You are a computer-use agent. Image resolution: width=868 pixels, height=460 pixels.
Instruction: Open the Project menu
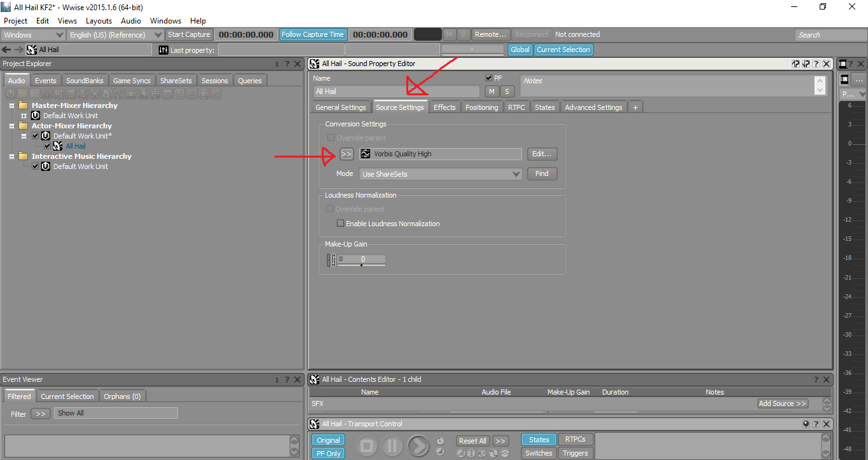point(16,21)
